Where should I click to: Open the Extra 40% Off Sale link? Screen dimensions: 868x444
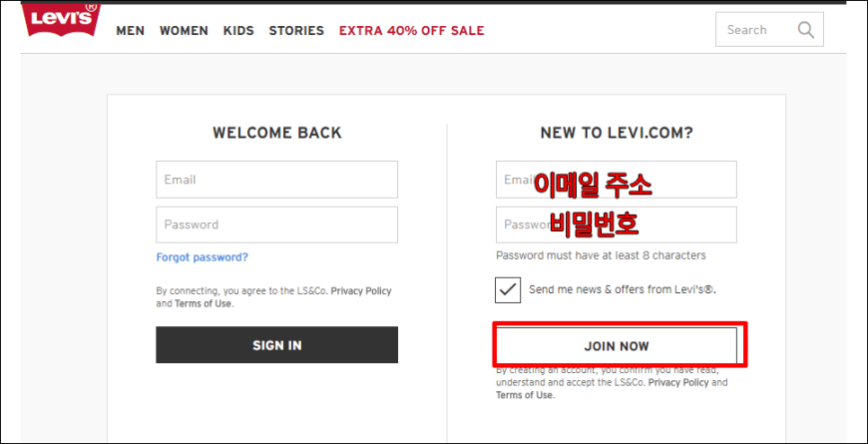click(x=411, y=31)
